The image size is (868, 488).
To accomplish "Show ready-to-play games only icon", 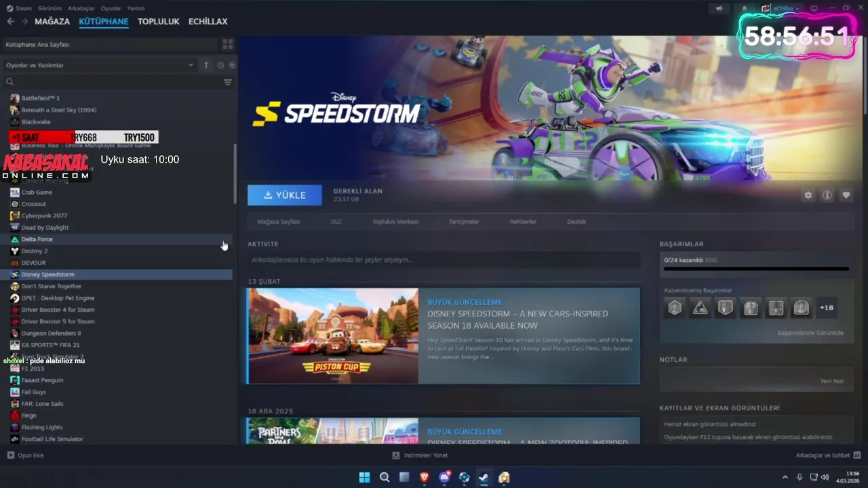I will 232,65.
